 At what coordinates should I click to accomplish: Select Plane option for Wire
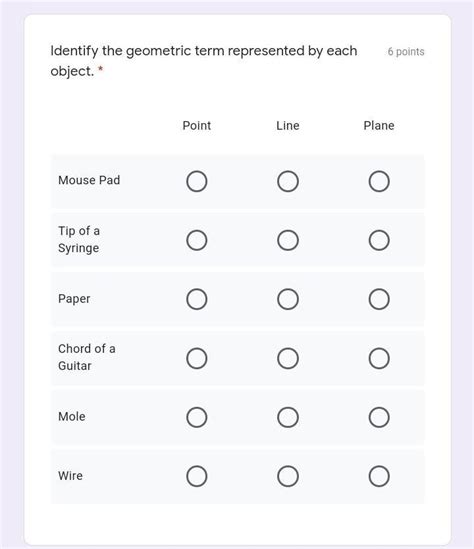pos(379,476)
